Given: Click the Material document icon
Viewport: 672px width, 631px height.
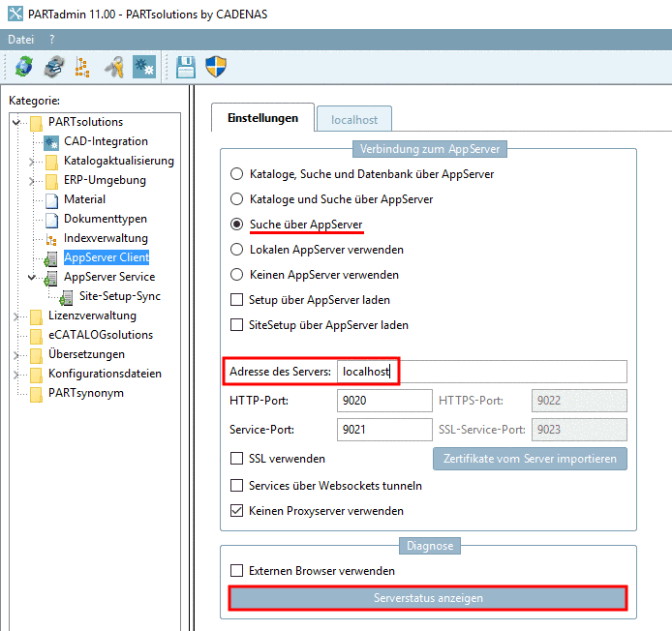Looking at the screenshot, I should click(x=52, y=200).
